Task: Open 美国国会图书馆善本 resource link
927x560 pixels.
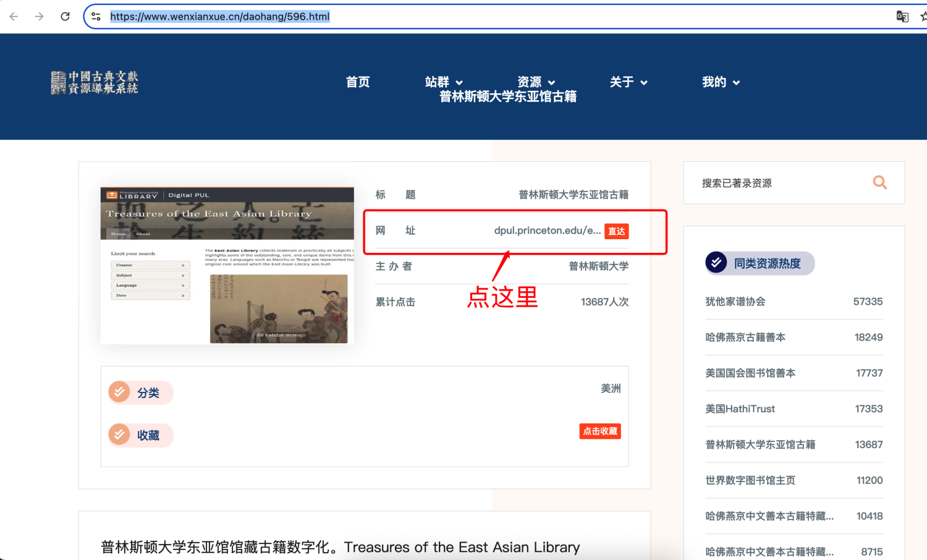Action: [750, 373]
